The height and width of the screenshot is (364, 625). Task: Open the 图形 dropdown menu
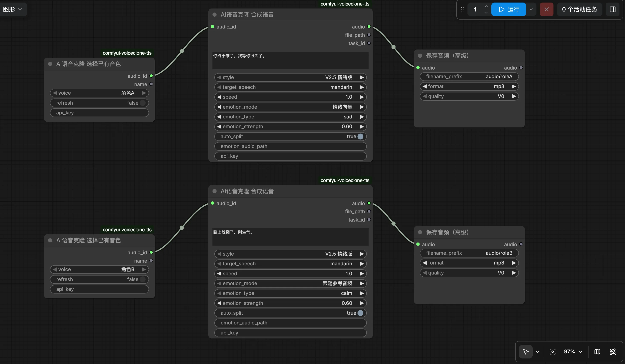click(x=12, y=9)
